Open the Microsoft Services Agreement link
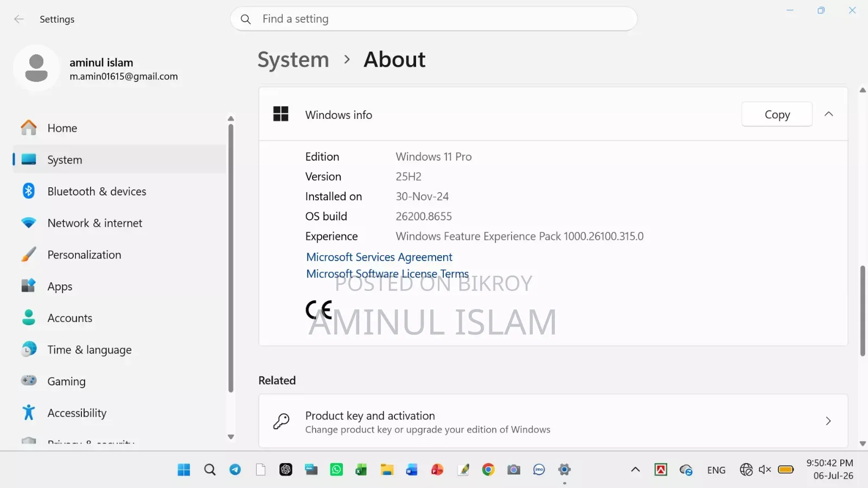The height and width of the screenshot is (488, 868). 379,257
